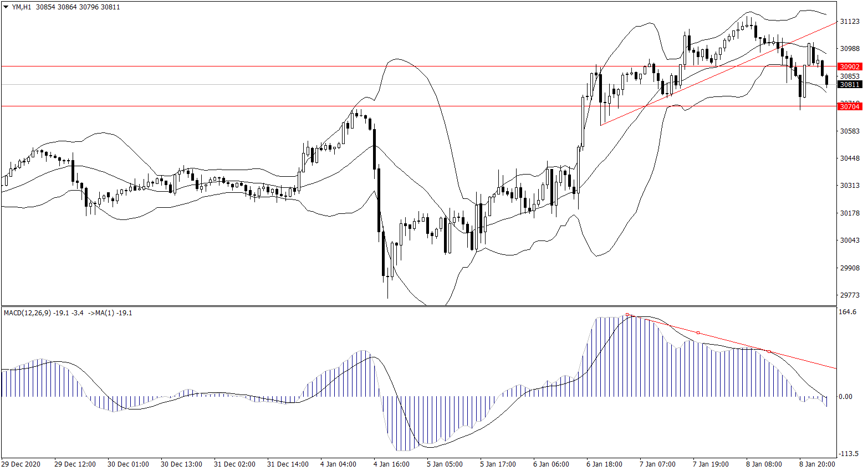Click the red 30902 price level tag

850,66
